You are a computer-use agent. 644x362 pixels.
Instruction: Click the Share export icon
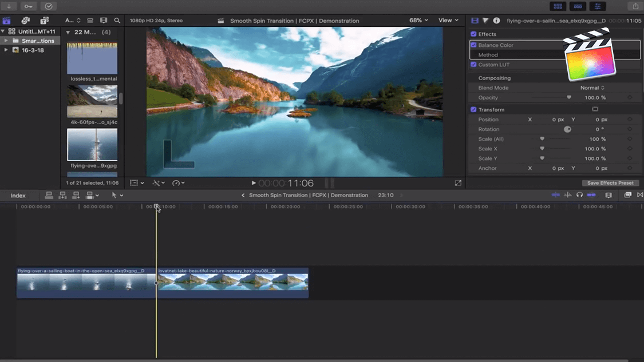(x=635, y=6)
